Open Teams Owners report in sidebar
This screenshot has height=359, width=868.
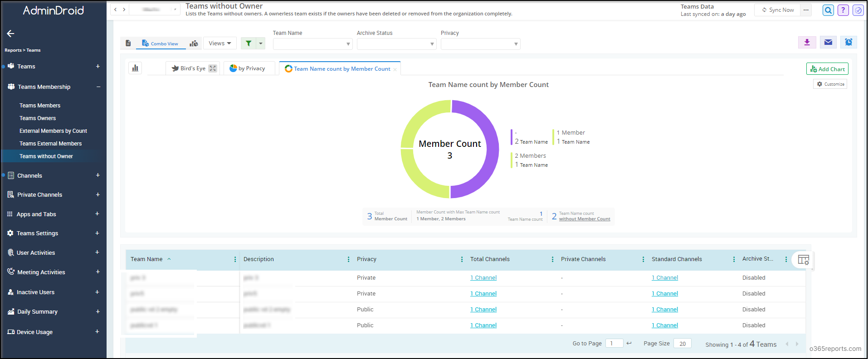(38, 118)
